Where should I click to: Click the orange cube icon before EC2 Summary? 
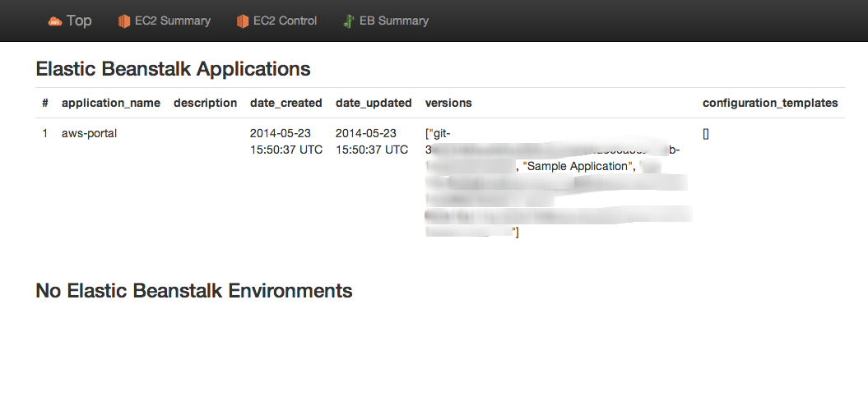pos(124,21)
